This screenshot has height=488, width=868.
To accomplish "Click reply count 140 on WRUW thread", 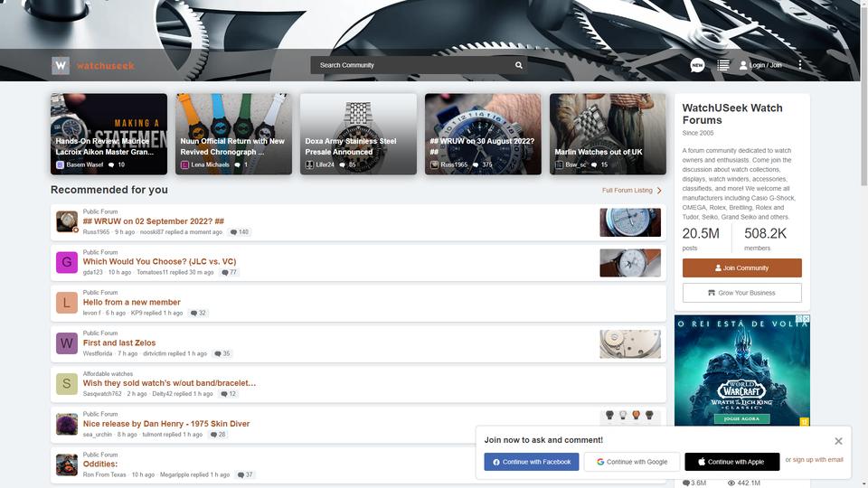I will pos(240,232).
